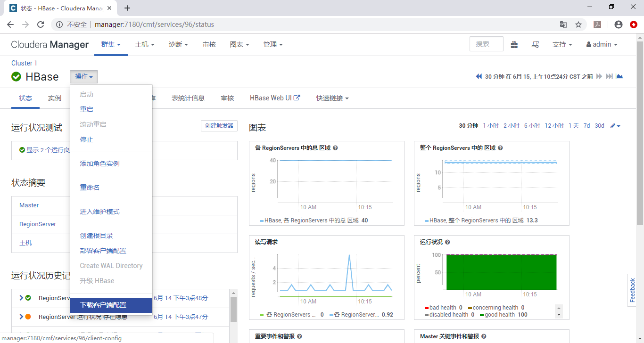Switch to the 实例 tab
The image size is (644, 343).
[55, 98]
